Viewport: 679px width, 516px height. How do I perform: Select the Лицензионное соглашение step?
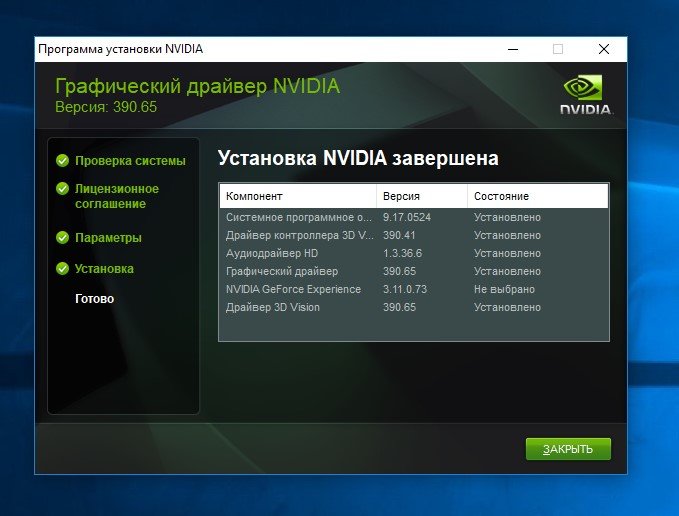pos(117,196)
